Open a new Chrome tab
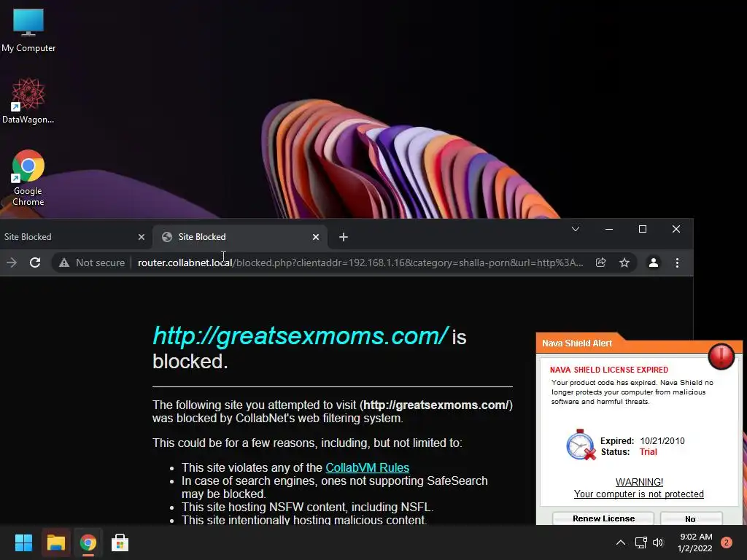The width and height of the screenshot is (747, 560). pos(344,237)
